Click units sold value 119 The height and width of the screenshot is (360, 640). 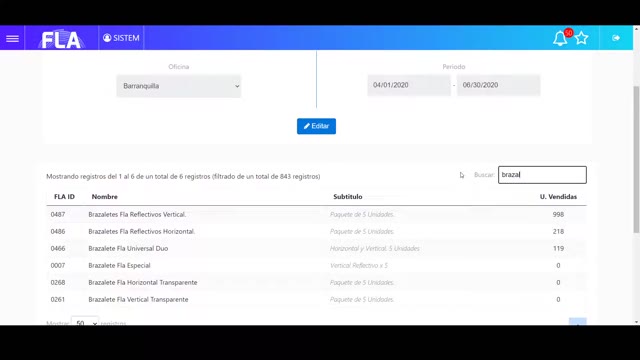coord(558,249)
